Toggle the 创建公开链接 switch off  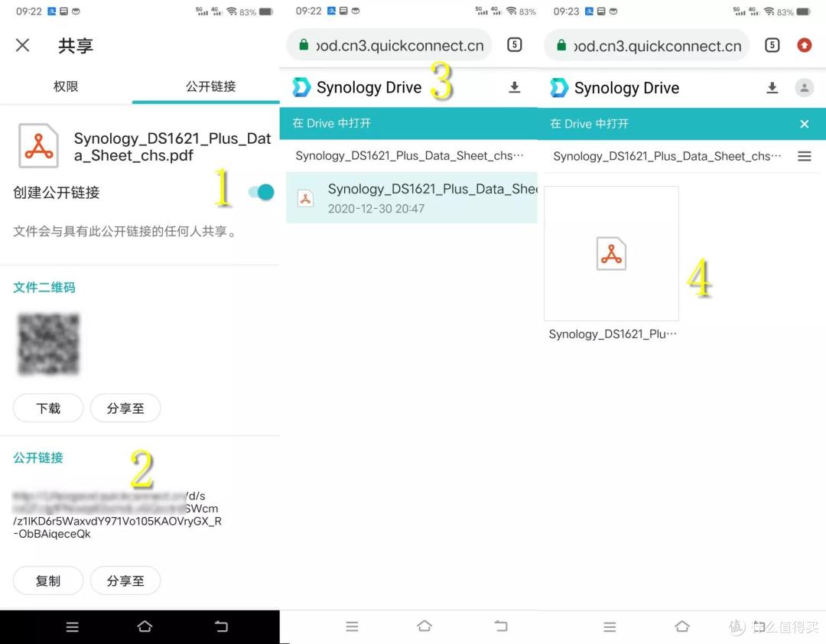[262, 192]
